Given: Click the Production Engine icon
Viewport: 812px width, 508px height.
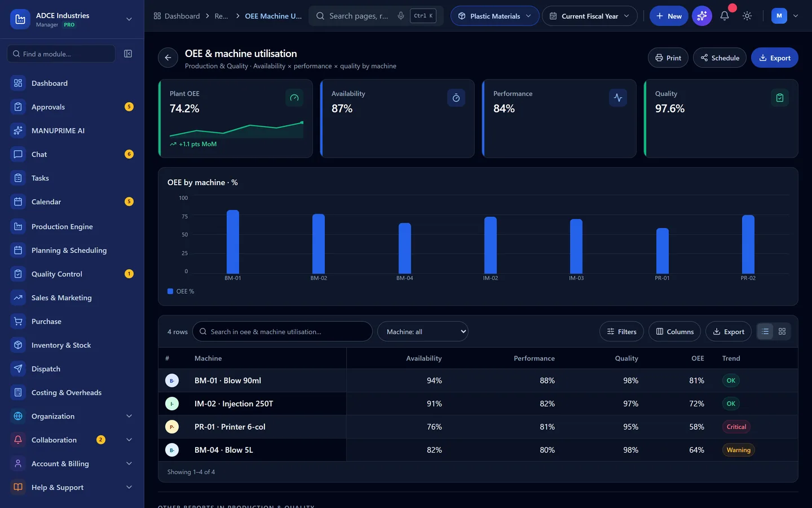Looking at the screenshot, I should [18, 226].
